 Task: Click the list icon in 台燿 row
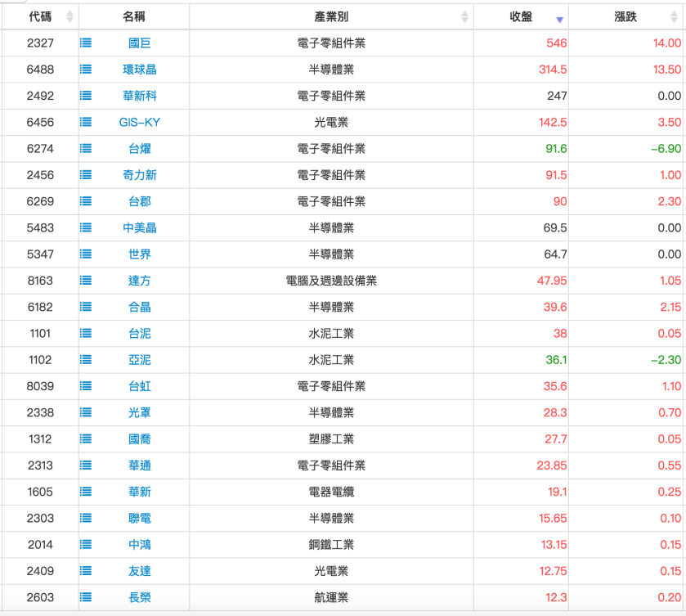coord(86,149)
